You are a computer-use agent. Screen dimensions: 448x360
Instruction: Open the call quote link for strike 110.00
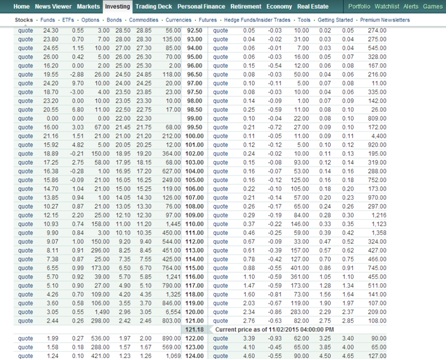(x=25, y=224)
